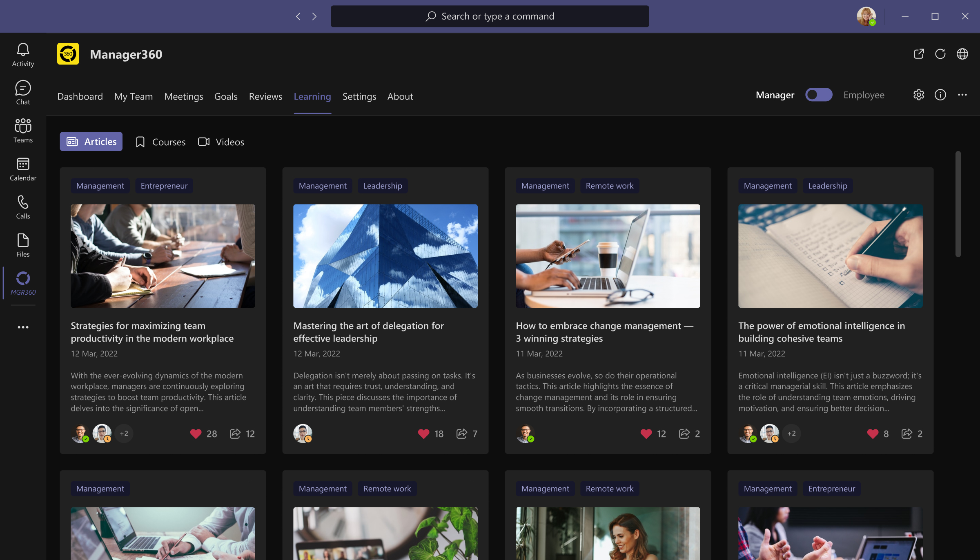Select the Learning tab
Viewport: 980px width, 560px height.
312,96
